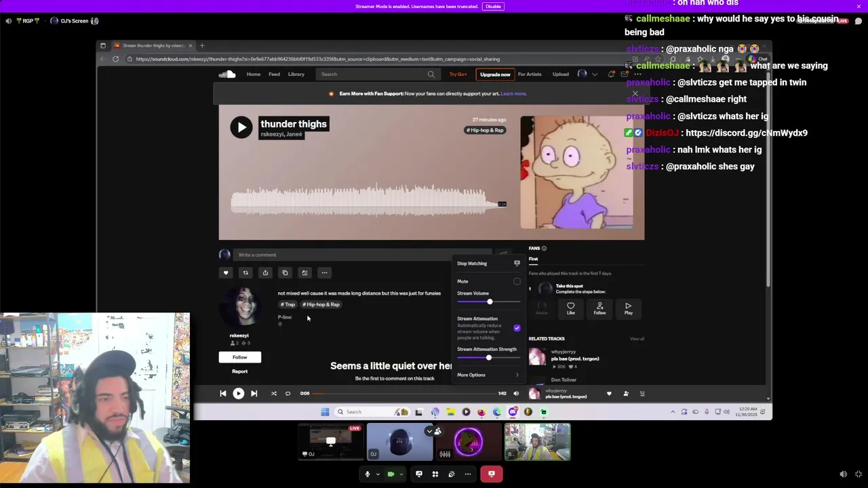Click the track artwork cartoon image

pos(577,172)
